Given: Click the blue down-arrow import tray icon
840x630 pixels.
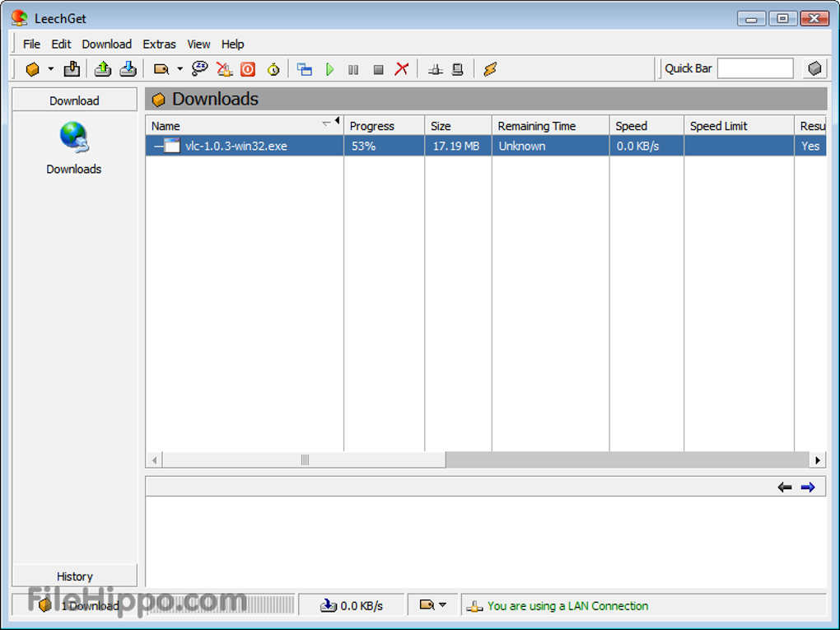Looking at the screenshot, I should tap(128, 69).
